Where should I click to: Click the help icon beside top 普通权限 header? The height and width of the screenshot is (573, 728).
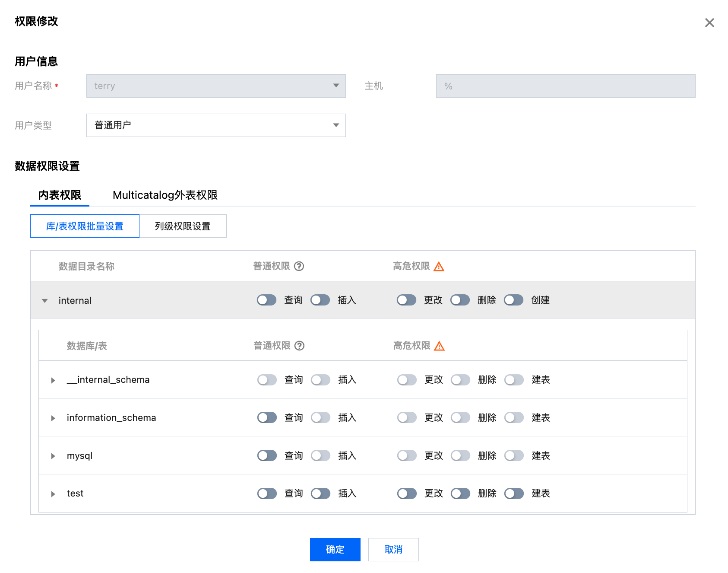(299, 266)
